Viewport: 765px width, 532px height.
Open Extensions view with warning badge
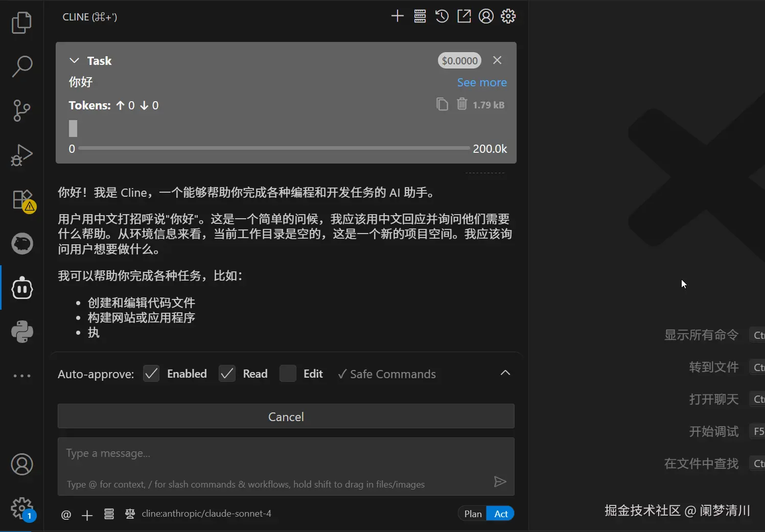pyautogui.click(x=23, y=200)
